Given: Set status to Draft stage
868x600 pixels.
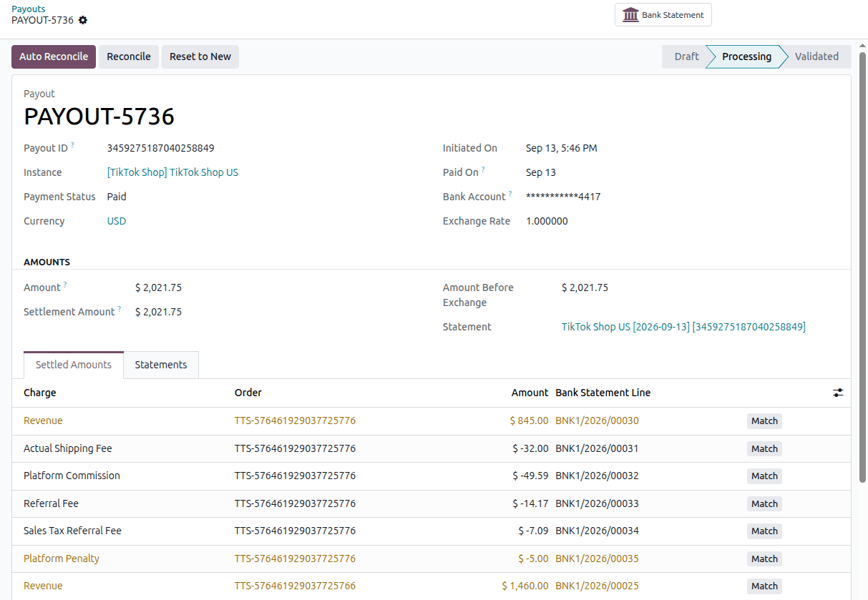Looking at the screenshot, I should [686, 56].
